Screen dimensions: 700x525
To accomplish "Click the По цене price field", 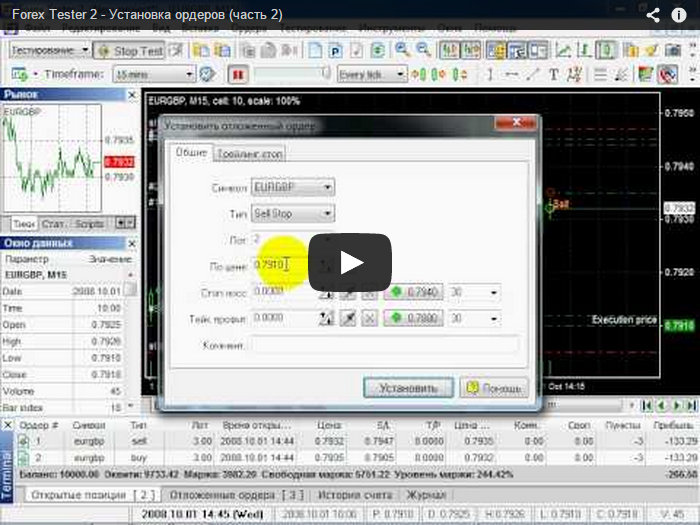I will (288, 266).
